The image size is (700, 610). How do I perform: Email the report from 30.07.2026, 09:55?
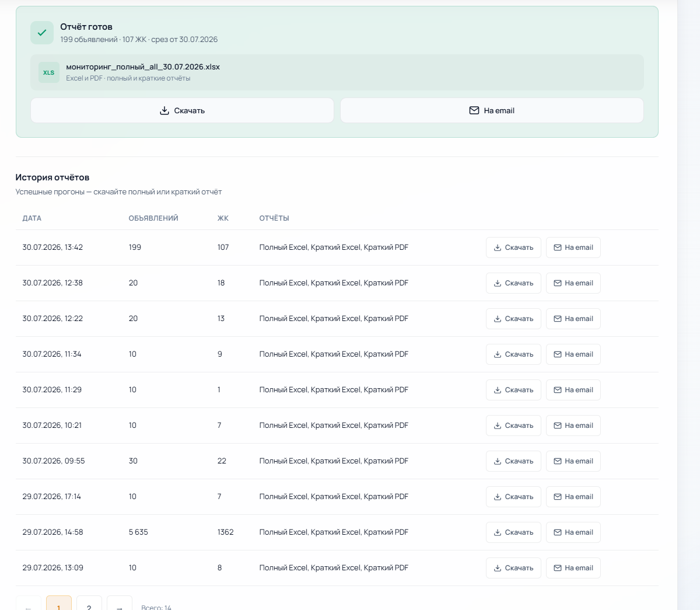[573, 461]
